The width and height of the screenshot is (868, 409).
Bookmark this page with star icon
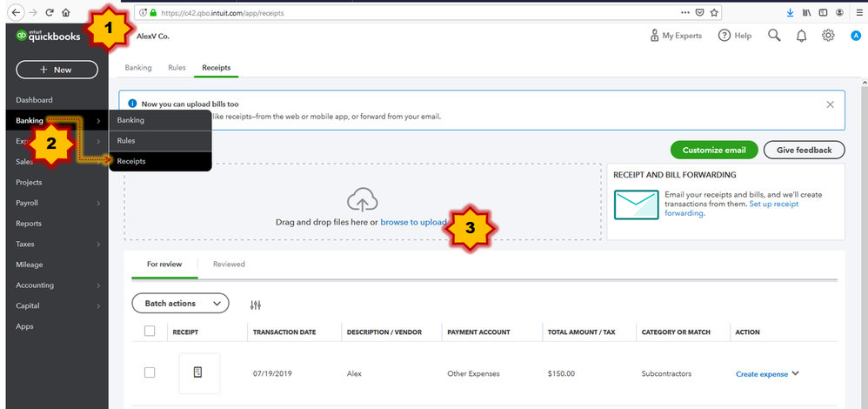click(714, 12)
